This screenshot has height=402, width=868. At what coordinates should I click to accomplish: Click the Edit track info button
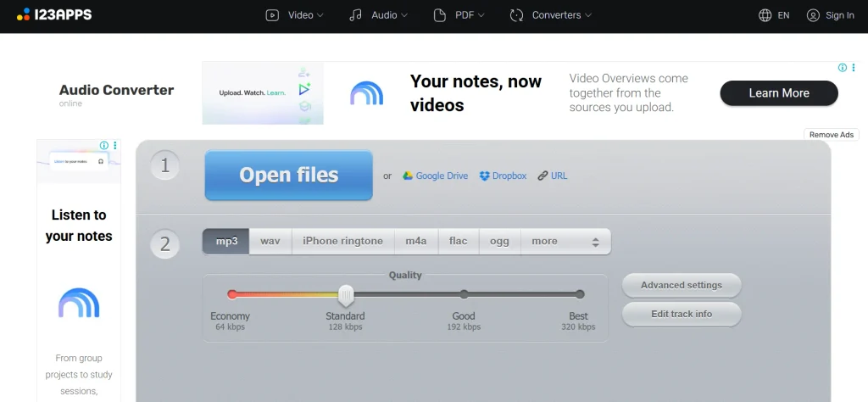682,314
